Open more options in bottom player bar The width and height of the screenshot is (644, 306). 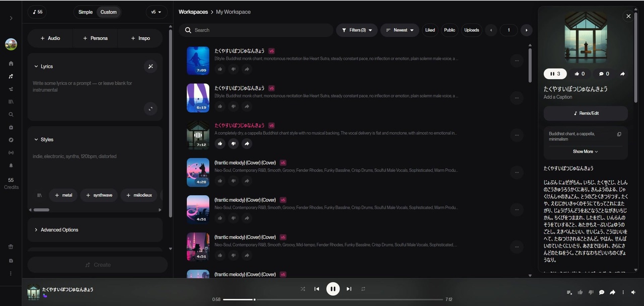[x=623, y=292]
